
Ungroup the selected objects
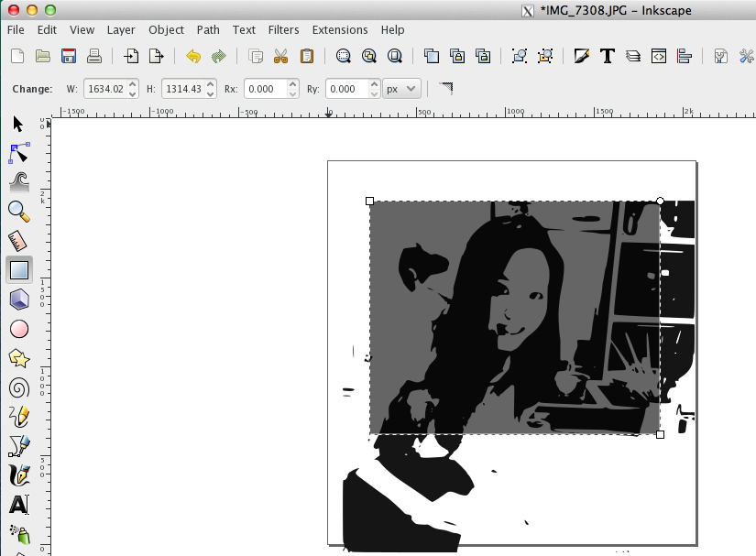(x=545, y=56)
